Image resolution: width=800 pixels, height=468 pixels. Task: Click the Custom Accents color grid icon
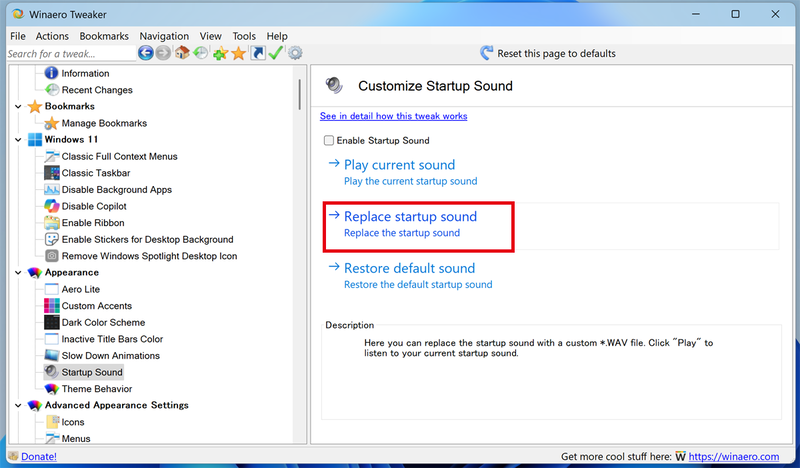[52, 306]
